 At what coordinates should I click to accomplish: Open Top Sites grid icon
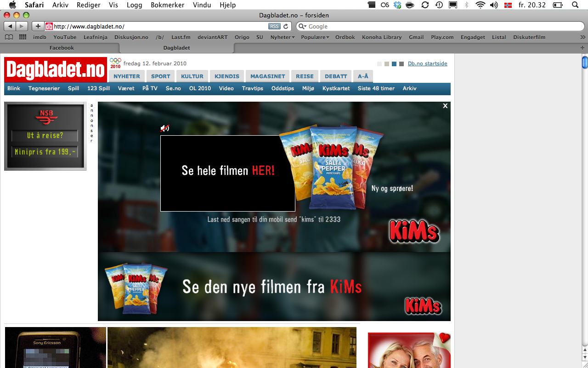(23, 37)
